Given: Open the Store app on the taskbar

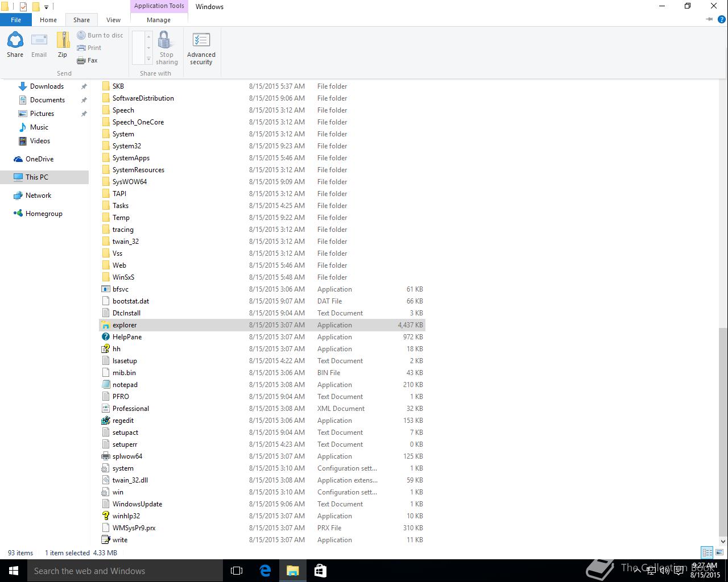Looking at the screenshot, I should tap(320, 571).
